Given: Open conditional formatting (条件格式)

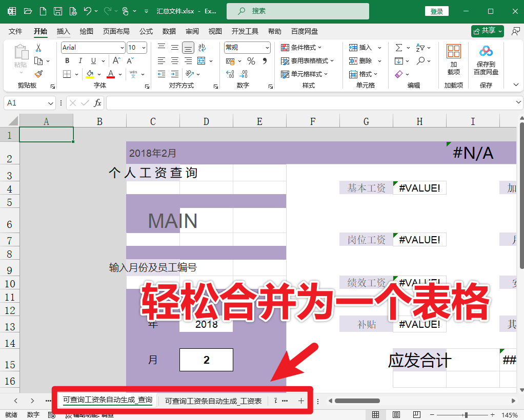Looking at the screenshot, I should click(301, 47).
